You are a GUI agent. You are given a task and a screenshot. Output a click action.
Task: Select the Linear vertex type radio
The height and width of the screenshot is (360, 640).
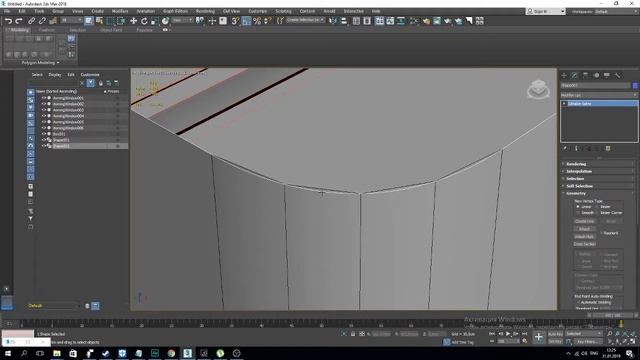(578, 207)
